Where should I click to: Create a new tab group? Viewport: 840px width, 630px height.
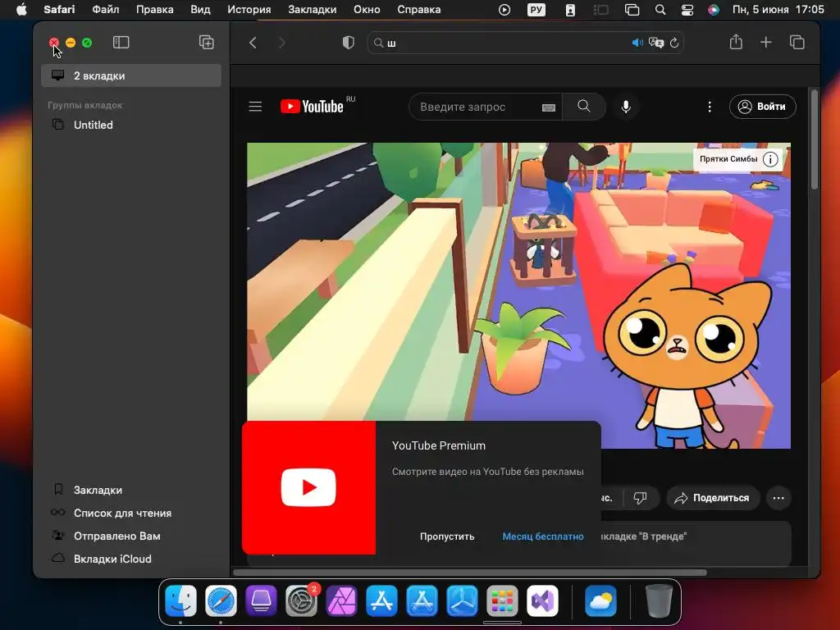click(206, 43)
